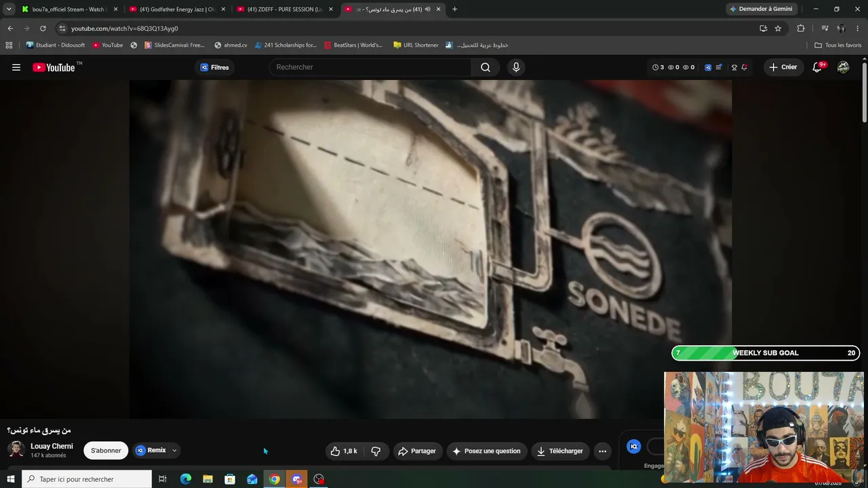Open File Explorer from the taskbar
The height and width of the screenshot is (488, 868).
coord(208,479)
